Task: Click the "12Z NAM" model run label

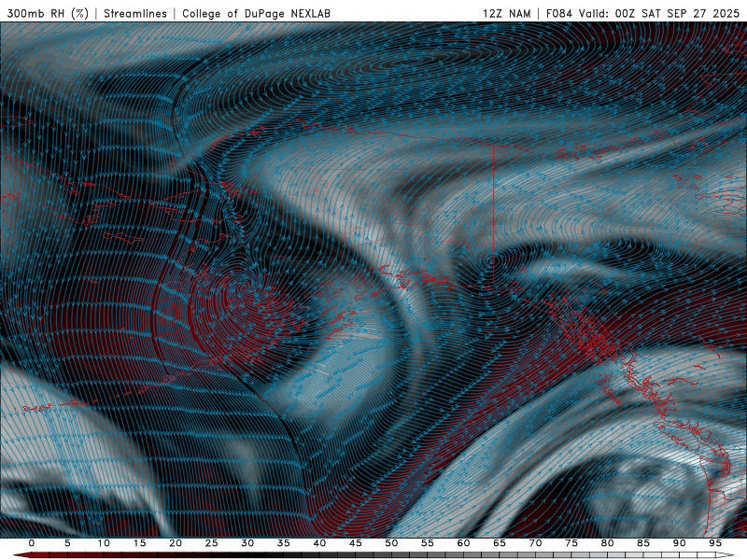Action: (506, 13)
